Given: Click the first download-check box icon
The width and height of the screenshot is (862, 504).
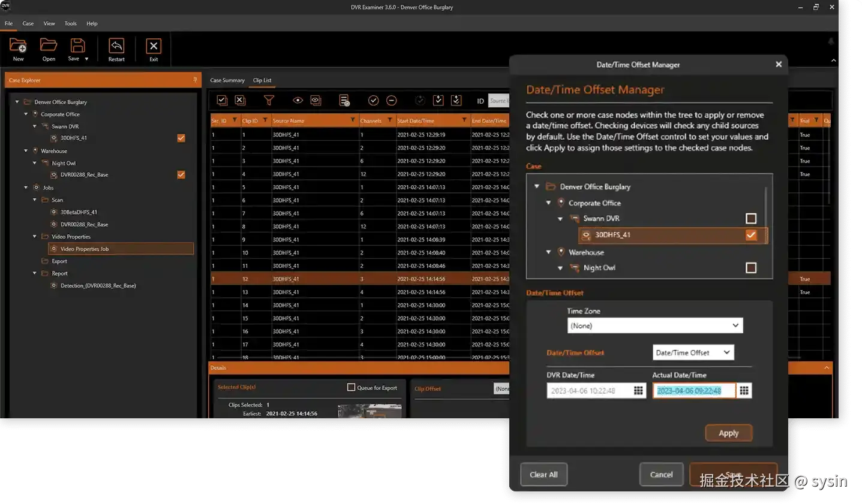Looking at the screenshot, I should (x=438, y=100).
